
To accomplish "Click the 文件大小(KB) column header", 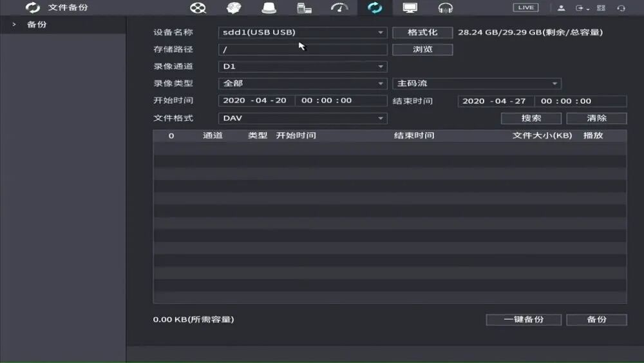I will click(542, 135).
